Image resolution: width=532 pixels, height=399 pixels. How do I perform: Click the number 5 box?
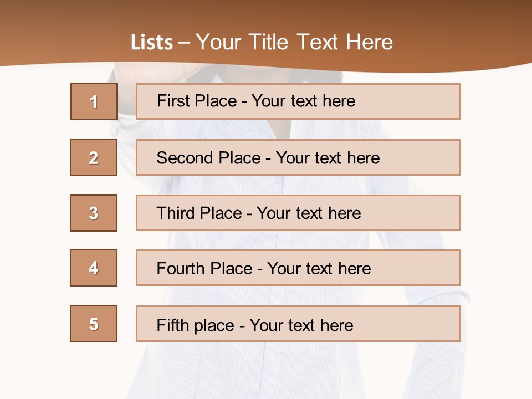(x=94, y=324)
